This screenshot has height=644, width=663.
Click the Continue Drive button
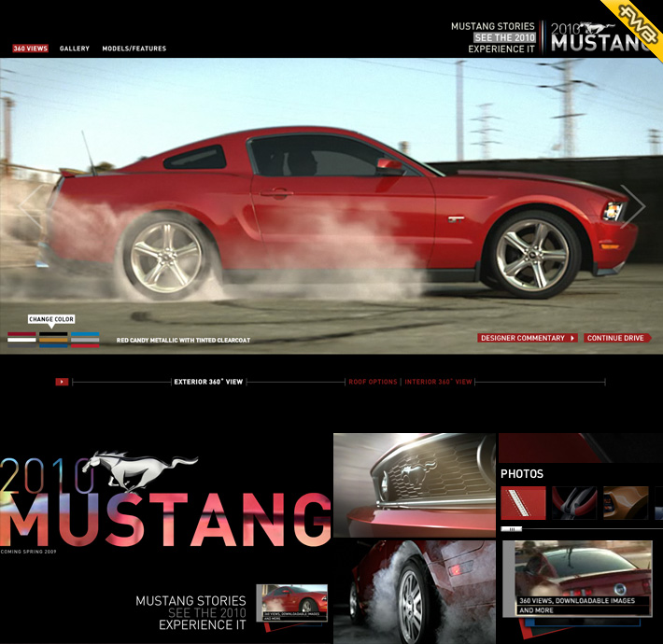click(x=617, y=338)
